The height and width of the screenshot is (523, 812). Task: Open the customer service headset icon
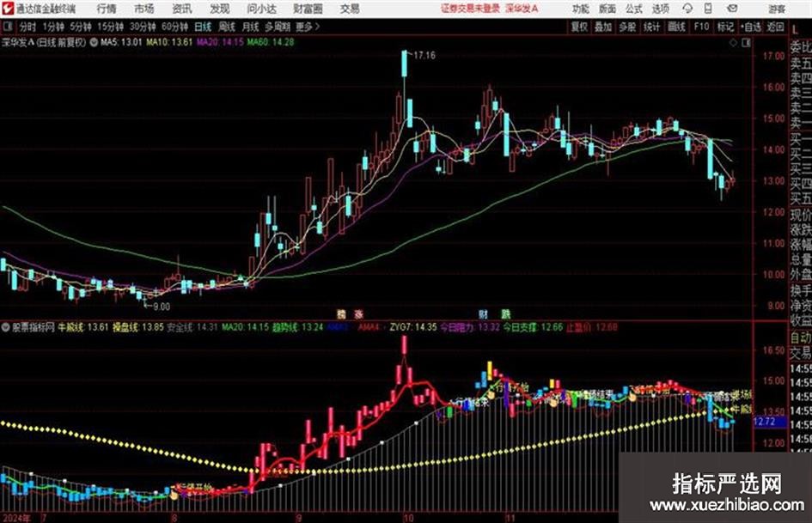click(x=687, y=9)
